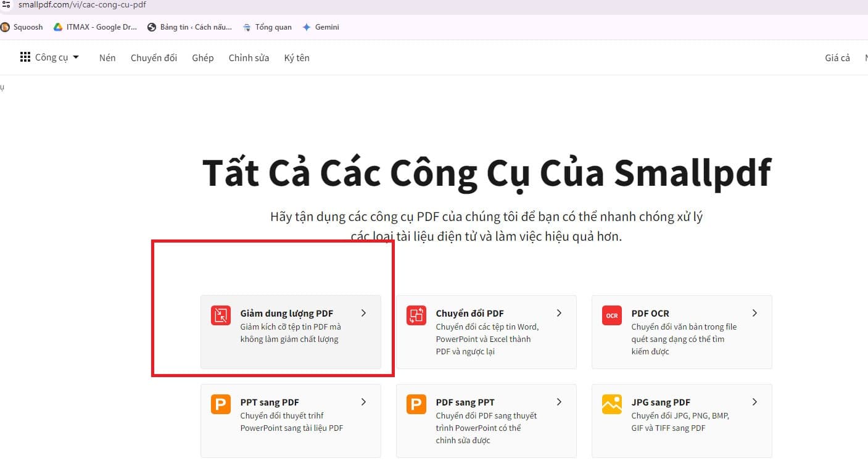Viewport: 868px width, 466px height.
Task: Click the chevron on PPT sang PDF card
Action: click(363, 402)
